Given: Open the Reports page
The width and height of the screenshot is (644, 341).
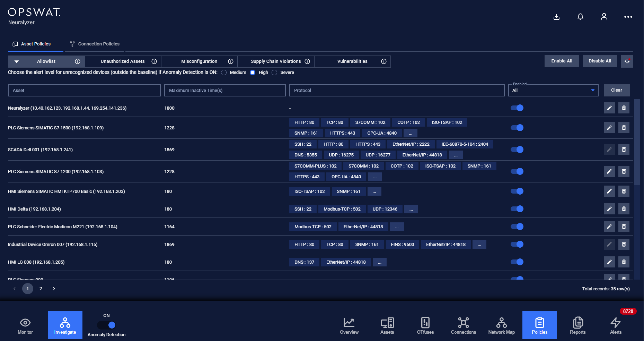Looking at the screenshot, I should (x=578, y=325).
